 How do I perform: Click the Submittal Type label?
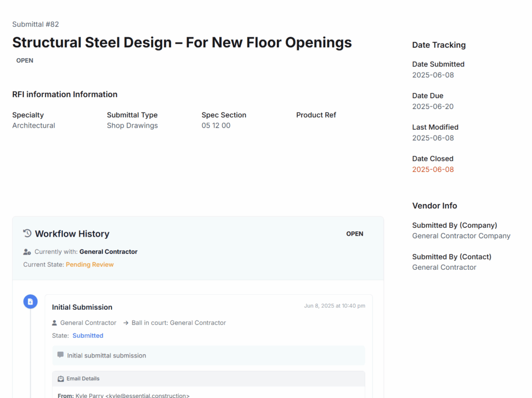(x=132, y=115)
